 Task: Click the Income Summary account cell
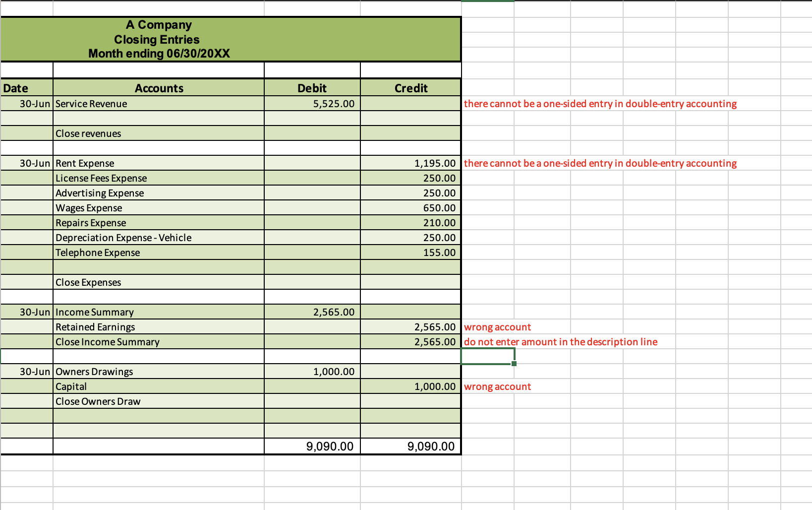click(94, 312)
